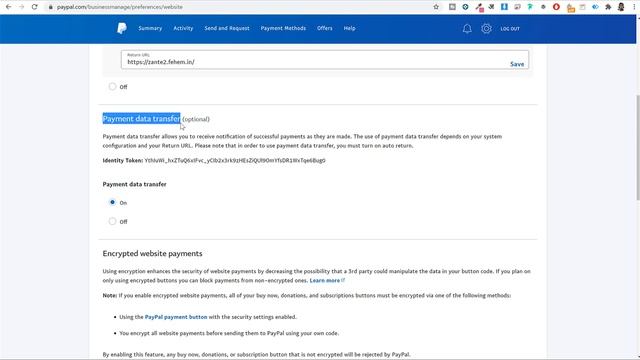
Task: Click the browser forward arrow
Action: 21,7
